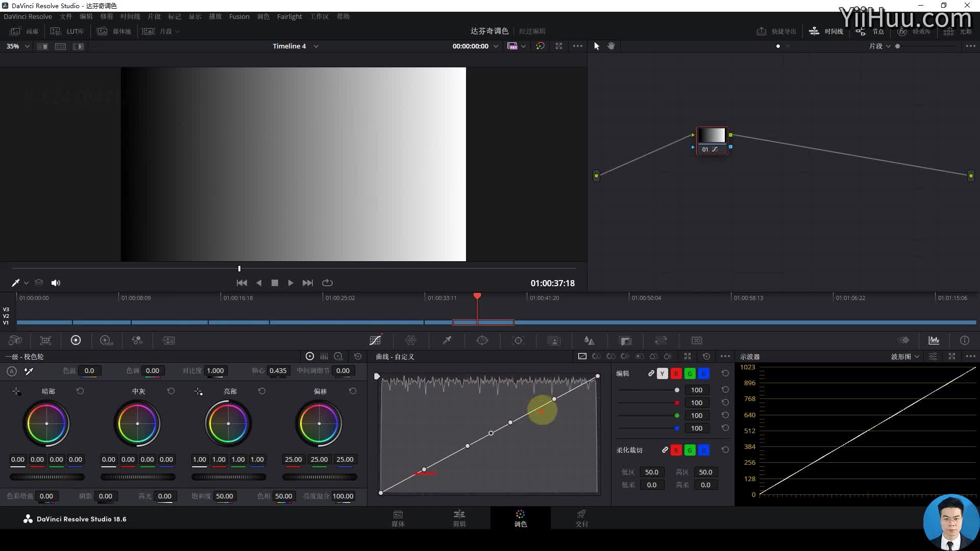Open the Fairlight menu
980x551 pixels.
[x=289, y=16]
